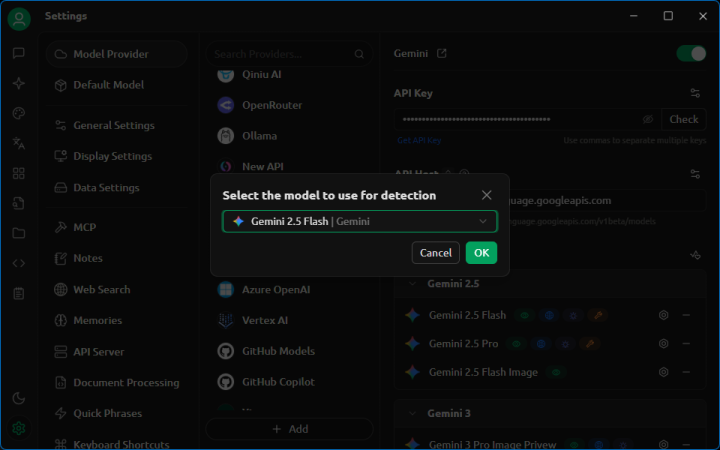The height and width of the screenshot is (450, 720).
Task: Open the Gemini external website link icon
Action: (x=442, y=54)
